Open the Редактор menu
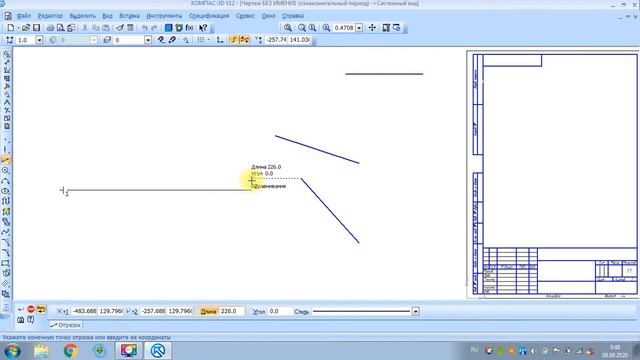The image size is (640, 360). coord(50,16)
